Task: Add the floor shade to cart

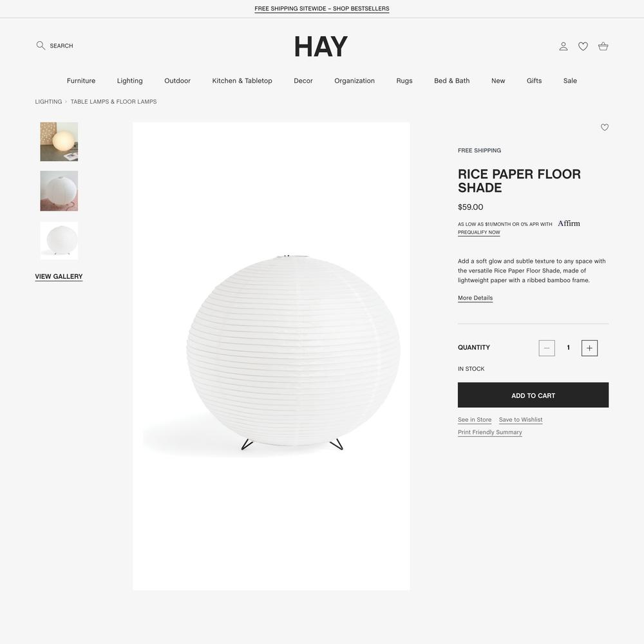Action: click(x=533, y=395)
